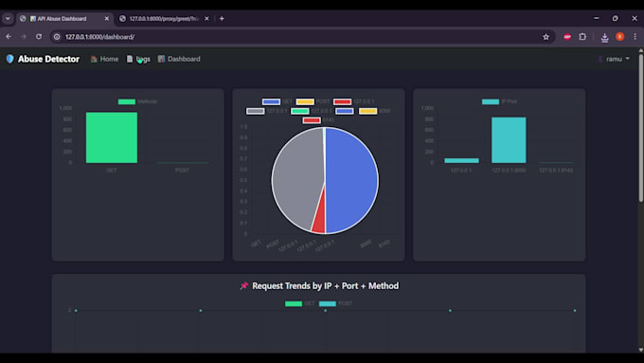Click the tall 127.0.0.1:8000 teal bar
644x363 pixels.
pos(509,140)
